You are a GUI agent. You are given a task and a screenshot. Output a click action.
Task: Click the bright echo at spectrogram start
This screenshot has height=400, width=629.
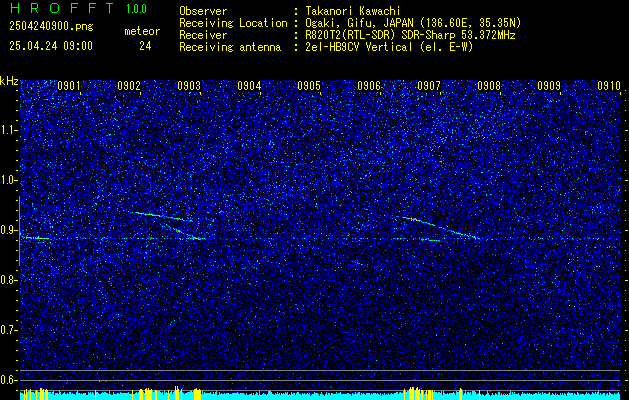coord(35,238)
